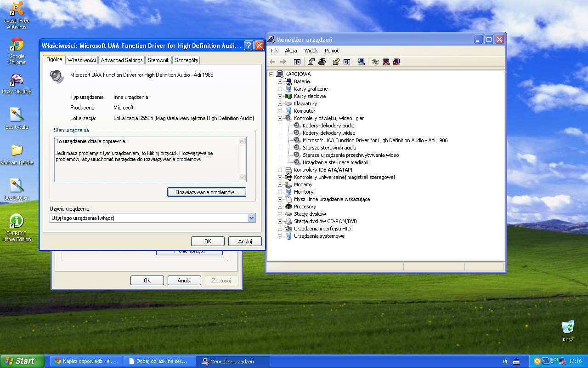588x368 pixels.
Task: Switch to the Advanced Settings tab
Action: pos(122,60)
